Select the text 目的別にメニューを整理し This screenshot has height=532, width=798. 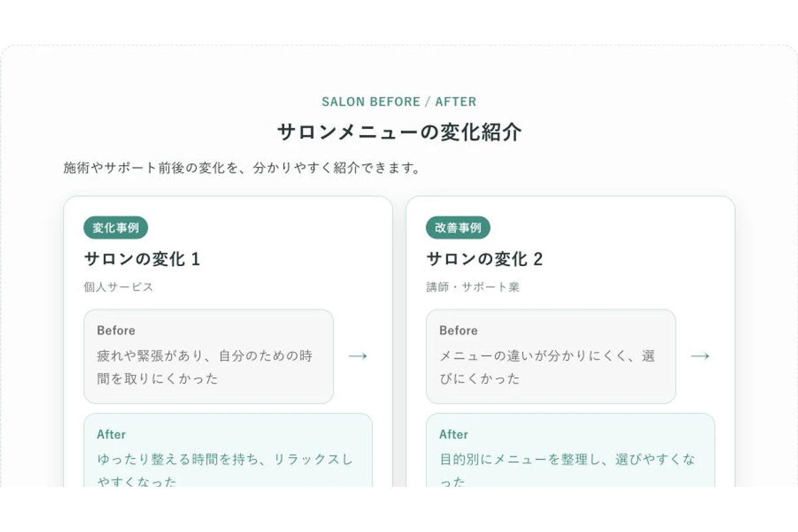[x=521, y=460]
